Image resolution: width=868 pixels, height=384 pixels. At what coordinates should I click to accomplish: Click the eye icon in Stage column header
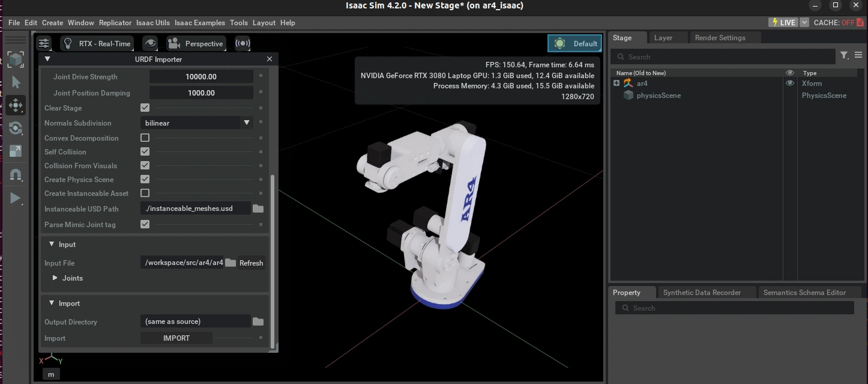[790, 73]
